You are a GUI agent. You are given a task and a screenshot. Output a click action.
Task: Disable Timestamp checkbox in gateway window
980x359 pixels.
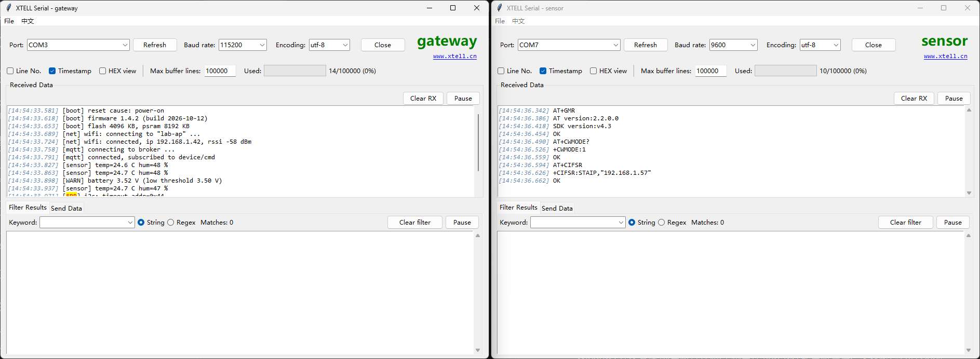(x=52, y=71)
